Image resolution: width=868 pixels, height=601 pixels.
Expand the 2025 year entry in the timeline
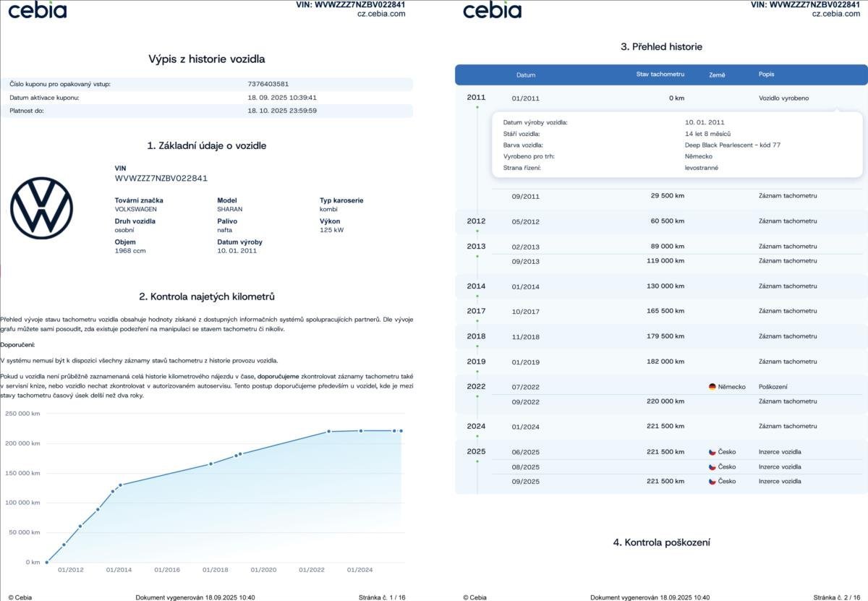pos(476,452)
